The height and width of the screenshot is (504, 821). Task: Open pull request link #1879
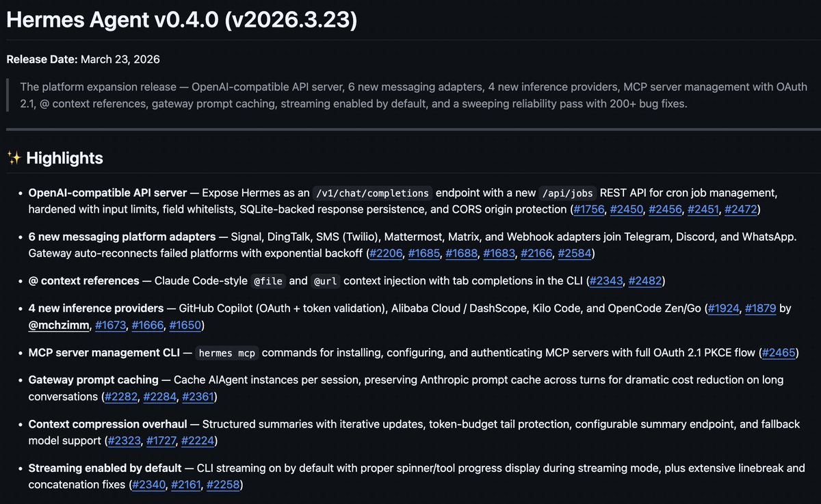tap(761, 308)
